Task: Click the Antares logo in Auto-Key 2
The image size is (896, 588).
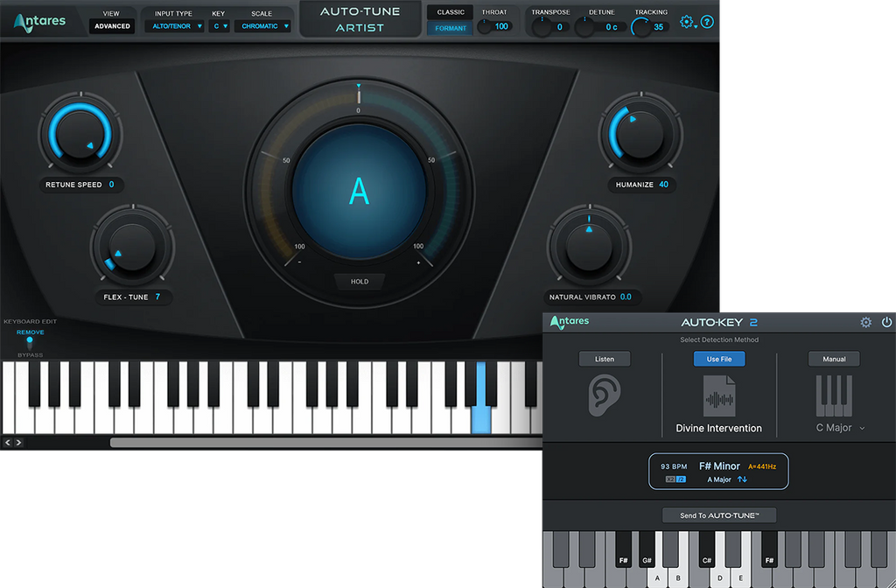Action: [570, 322]
